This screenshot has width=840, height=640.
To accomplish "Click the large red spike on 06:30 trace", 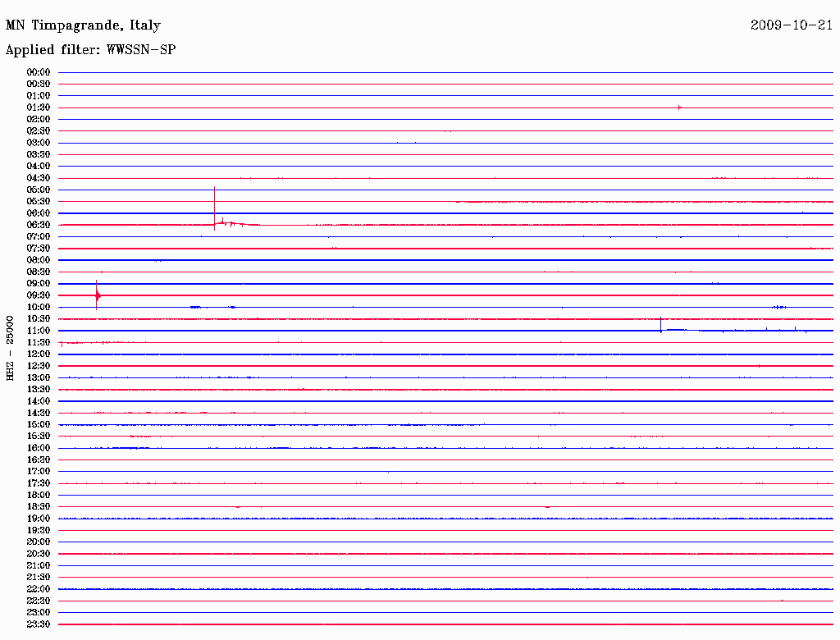I will 215,208.
